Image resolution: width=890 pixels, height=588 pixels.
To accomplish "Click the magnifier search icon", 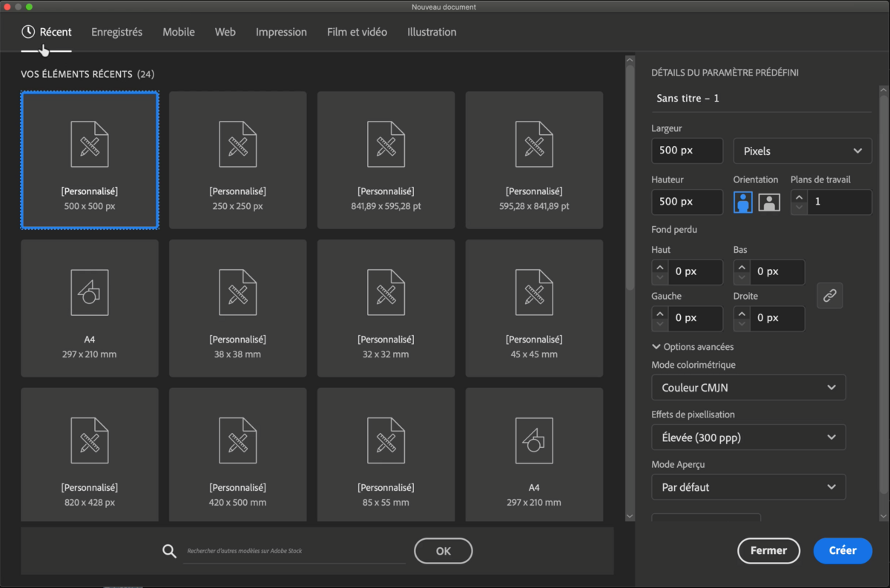I will (x=170, y=551).
